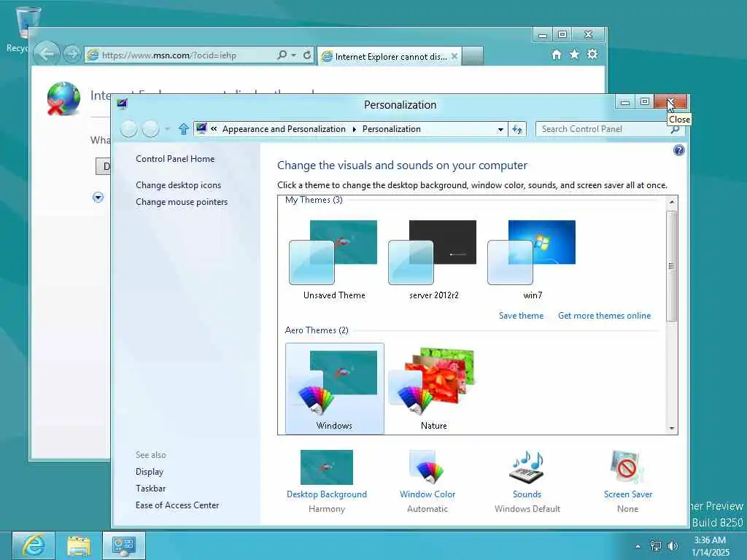Click the Back button in Personalization window
The height and width of the screenshot is (560, 747).
[x=128, y=129]
